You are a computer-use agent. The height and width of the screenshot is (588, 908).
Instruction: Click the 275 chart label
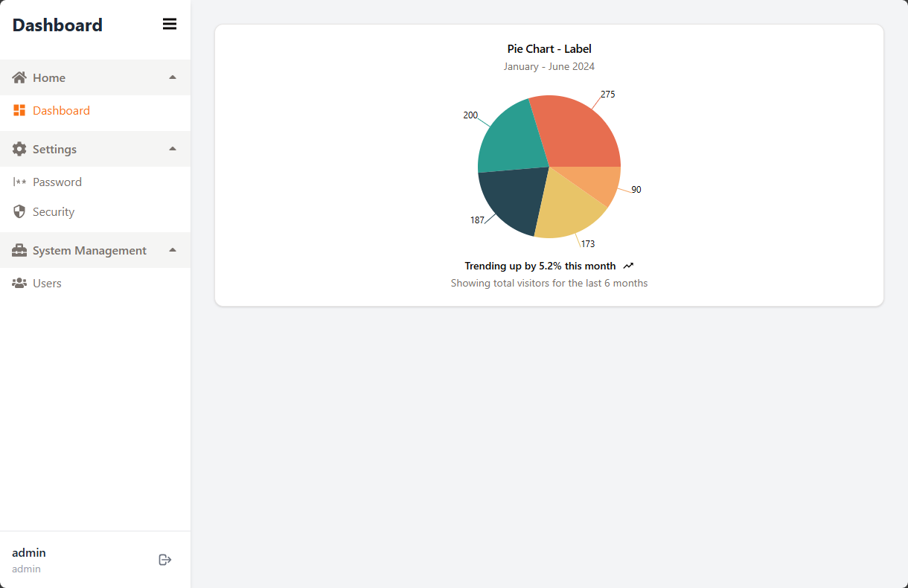pos(608,95)
